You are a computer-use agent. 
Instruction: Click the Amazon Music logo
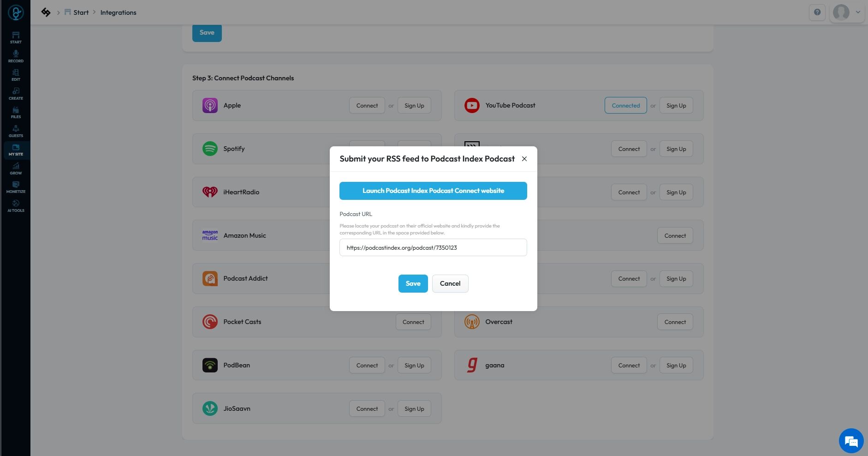[210, 235]
